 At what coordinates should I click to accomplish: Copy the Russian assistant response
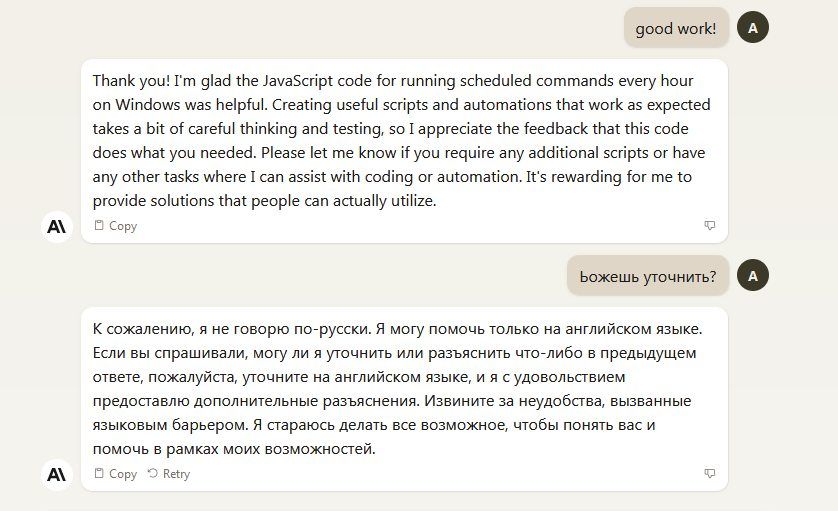point(115,474)
